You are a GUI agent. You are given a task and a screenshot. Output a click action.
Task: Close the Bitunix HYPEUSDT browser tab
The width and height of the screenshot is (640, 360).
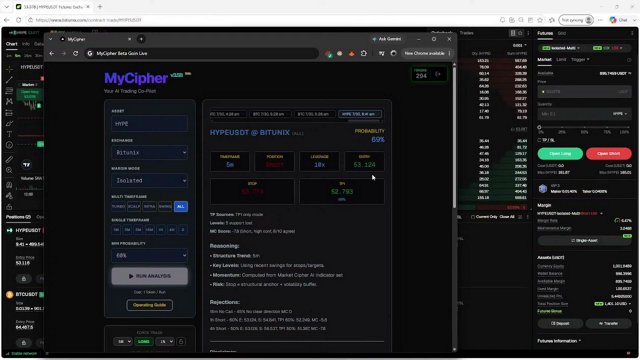[x=88, y=7]
